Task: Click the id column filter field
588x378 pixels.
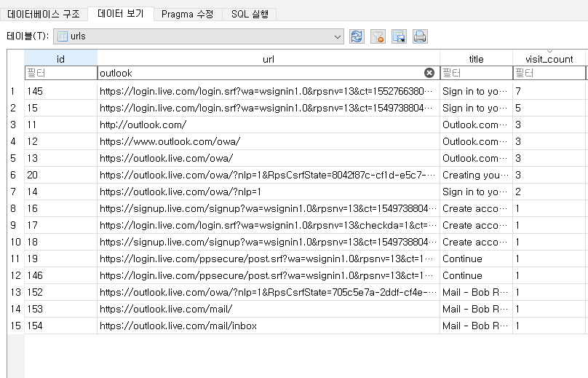Action: (x=60, y=73)
